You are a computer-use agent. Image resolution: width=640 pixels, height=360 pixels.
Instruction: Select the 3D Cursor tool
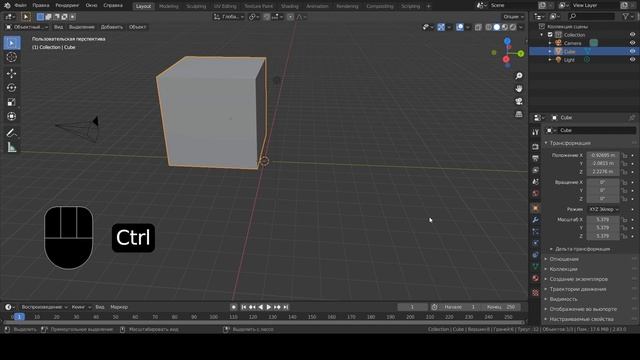click(x=12, y=57)
